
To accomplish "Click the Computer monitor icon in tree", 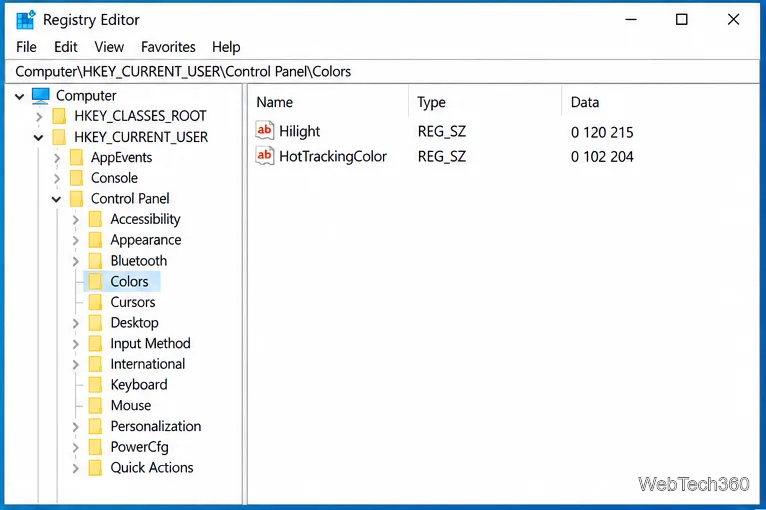I will (x=41, y=96).
